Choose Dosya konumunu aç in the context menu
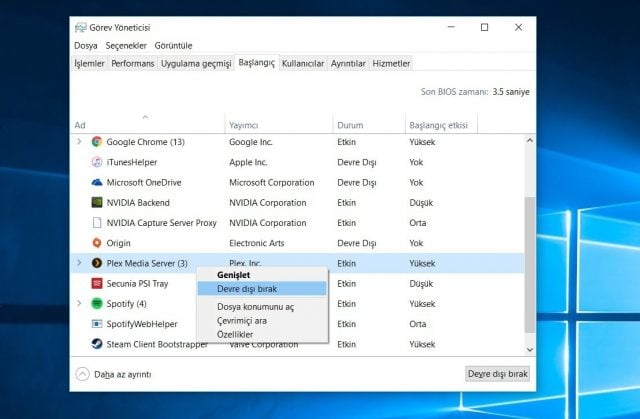Viewport: 640px width, 419px height. tap(262, 307)
